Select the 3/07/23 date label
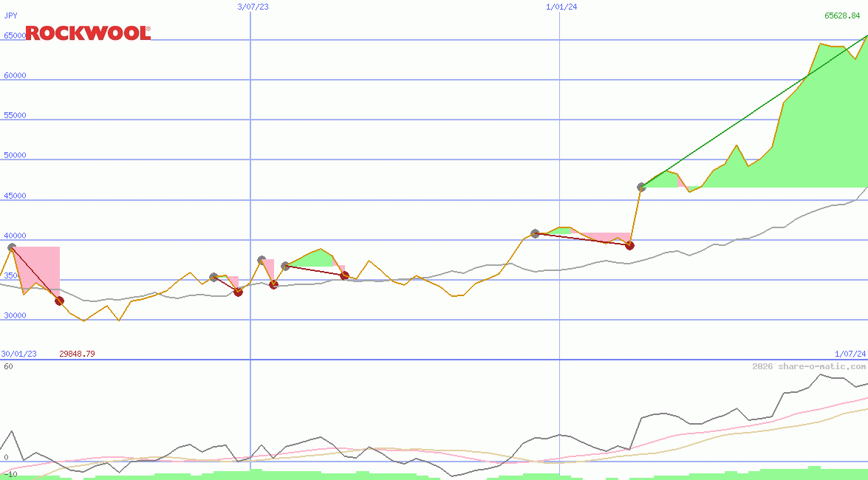 coord(253,7)
